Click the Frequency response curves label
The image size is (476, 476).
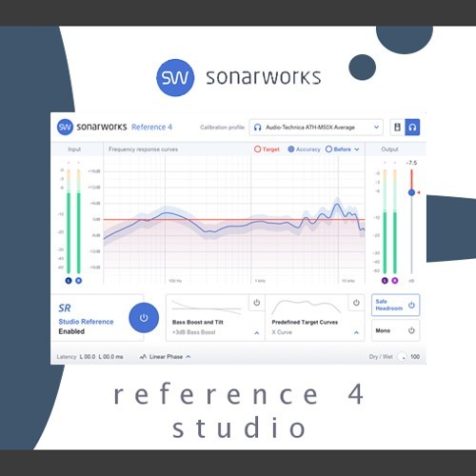click(x=143, y=149)
